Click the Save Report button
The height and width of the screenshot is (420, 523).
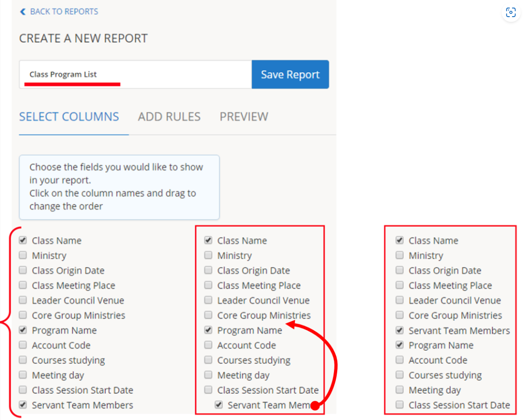290,75
